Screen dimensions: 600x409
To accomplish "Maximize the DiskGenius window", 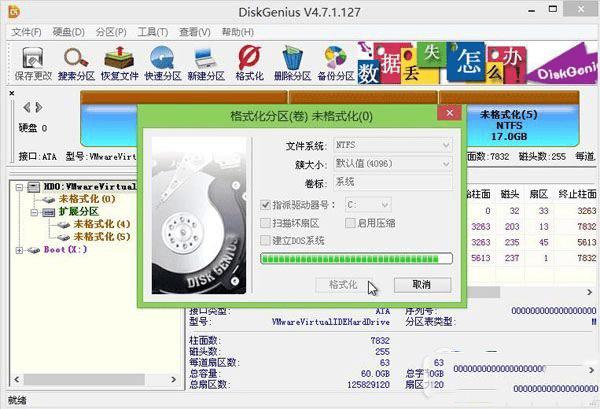I will coord(553,9).
